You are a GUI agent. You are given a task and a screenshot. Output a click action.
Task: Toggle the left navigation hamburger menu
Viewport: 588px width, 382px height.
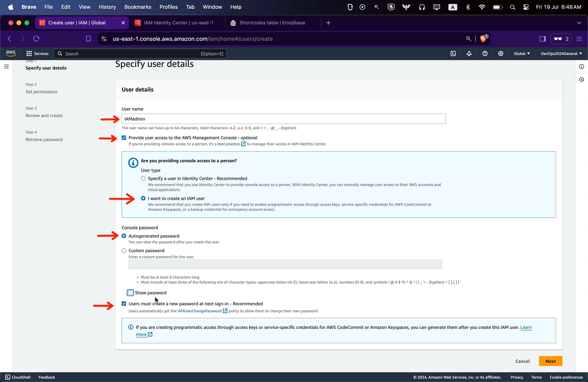point(6,67)
